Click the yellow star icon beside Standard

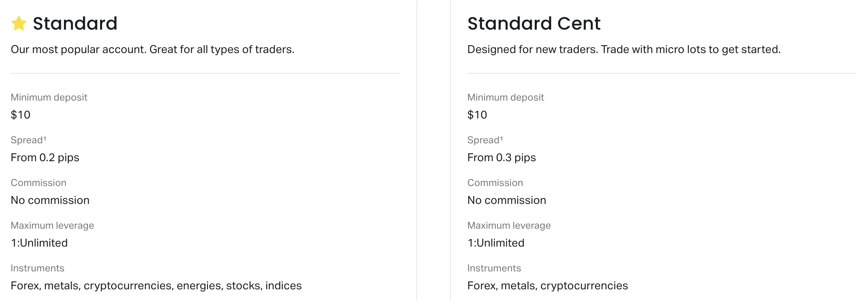click(x=19, y=23)
